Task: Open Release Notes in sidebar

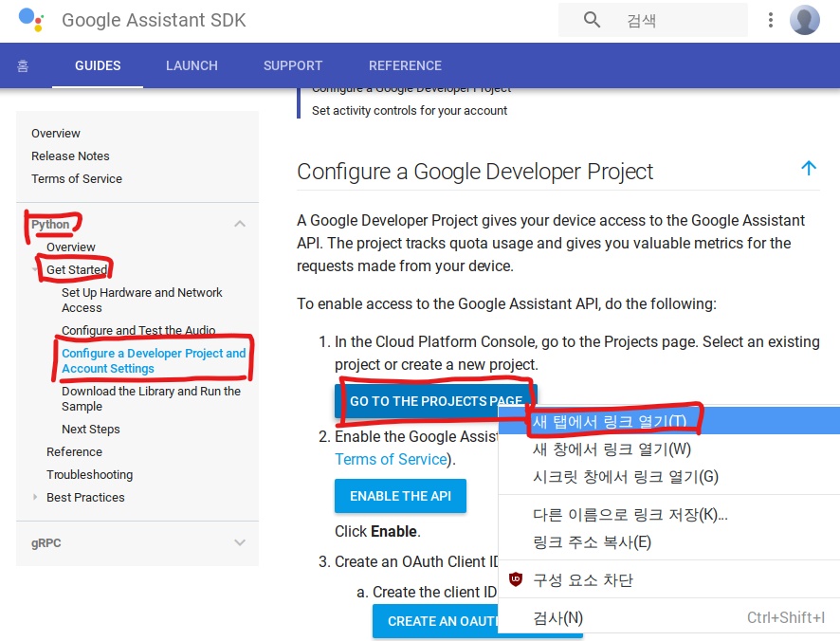Action: (x=70, y=156)
